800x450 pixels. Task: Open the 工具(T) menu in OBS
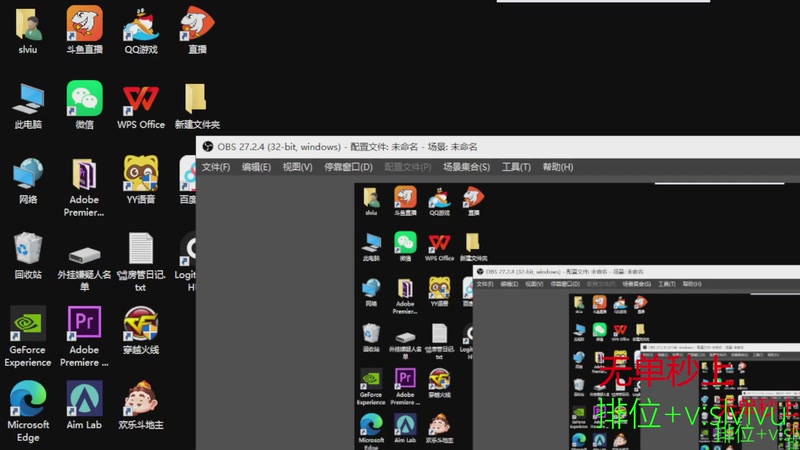(516, 167)
